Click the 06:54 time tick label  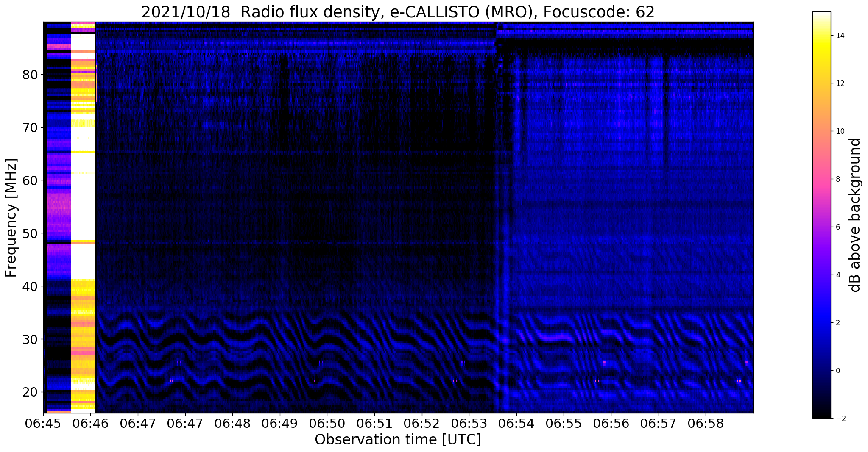point(516,424)
